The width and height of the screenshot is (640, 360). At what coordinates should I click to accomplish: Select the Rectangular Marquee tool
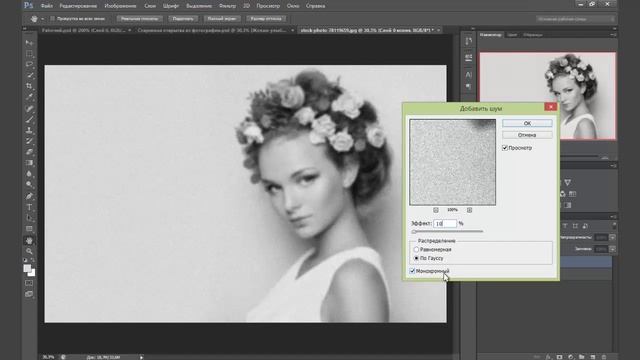point(29,54)
